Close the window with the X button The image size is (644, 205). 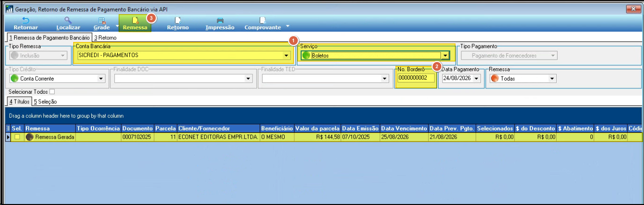click(x=633, y=9)
